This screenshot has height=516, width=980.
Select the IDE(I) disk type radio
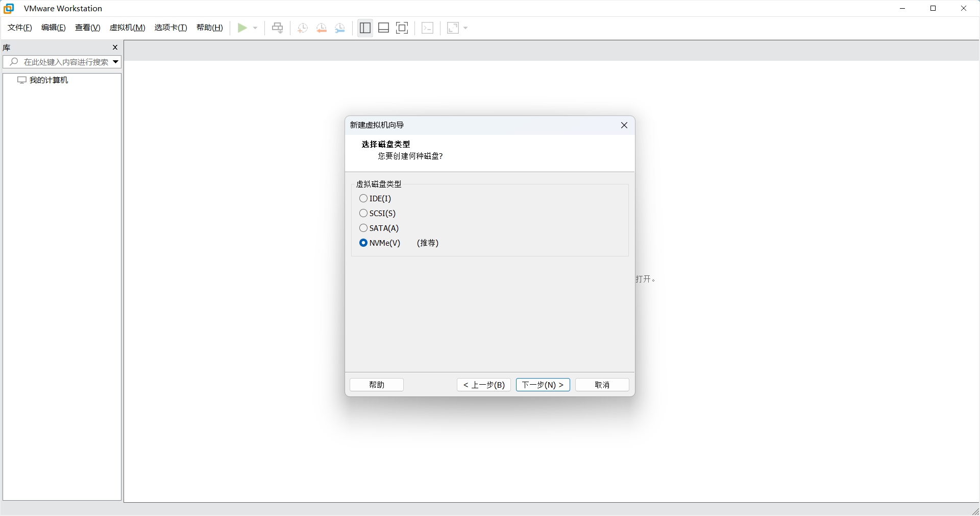pyautogui.click(x=363, y=198)
